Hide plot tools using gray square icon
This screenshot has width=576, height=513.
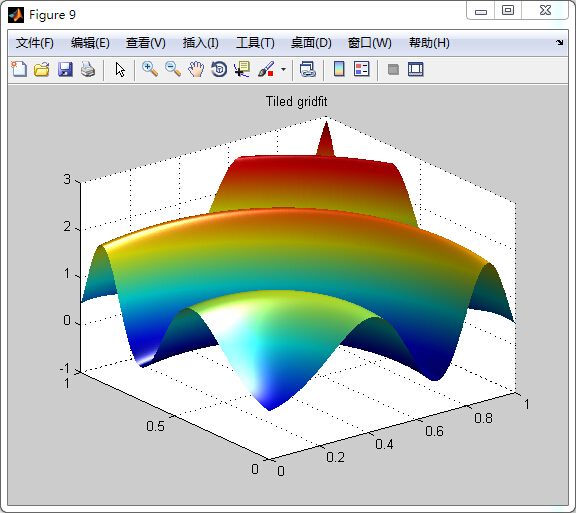[393, 69]
